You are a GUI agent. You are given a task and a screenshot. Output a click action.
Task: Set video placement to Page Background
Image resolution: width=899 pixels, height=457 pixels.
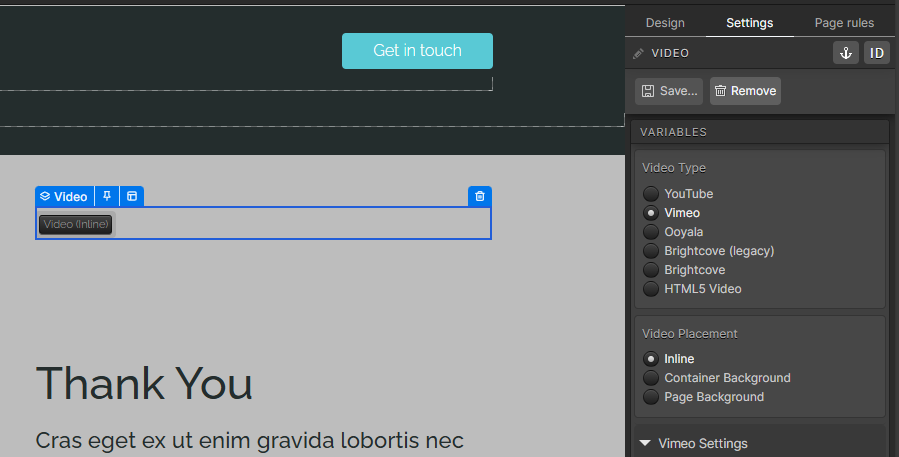651,397
